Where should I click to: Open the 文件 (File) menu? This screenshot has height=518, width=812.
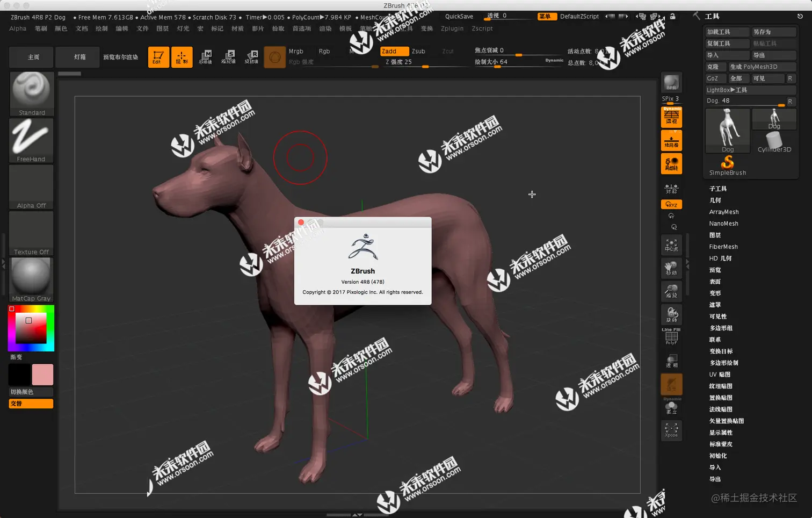coord(142,28)
